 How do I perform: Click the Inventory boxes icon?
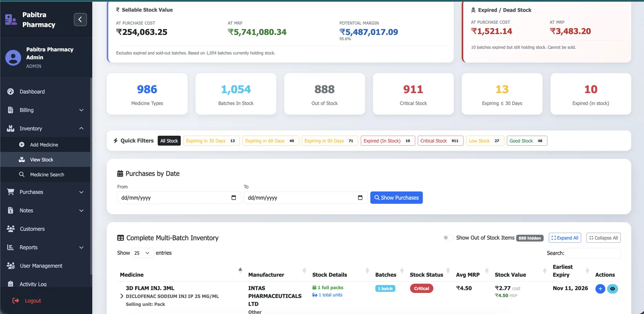click(x=11, y=128)
